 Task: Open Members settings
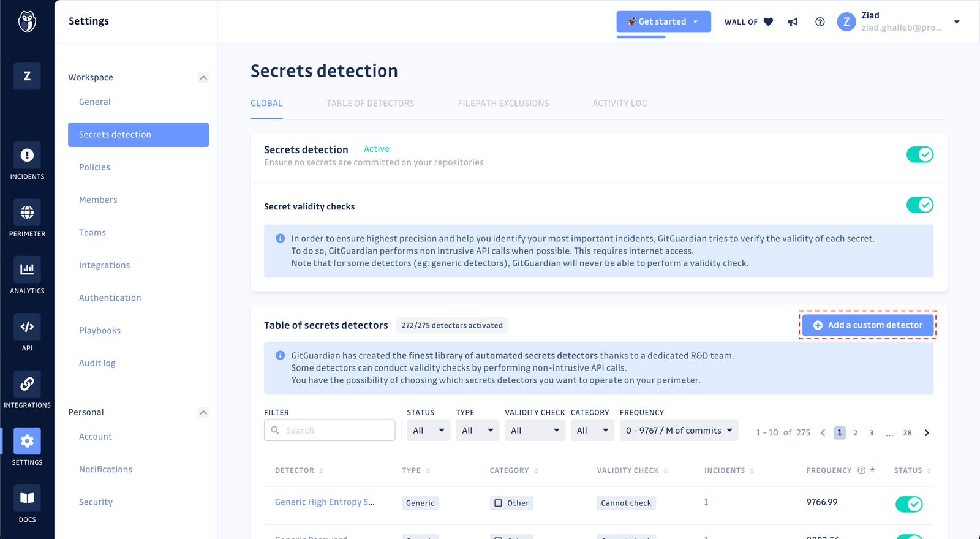[98, 200]
